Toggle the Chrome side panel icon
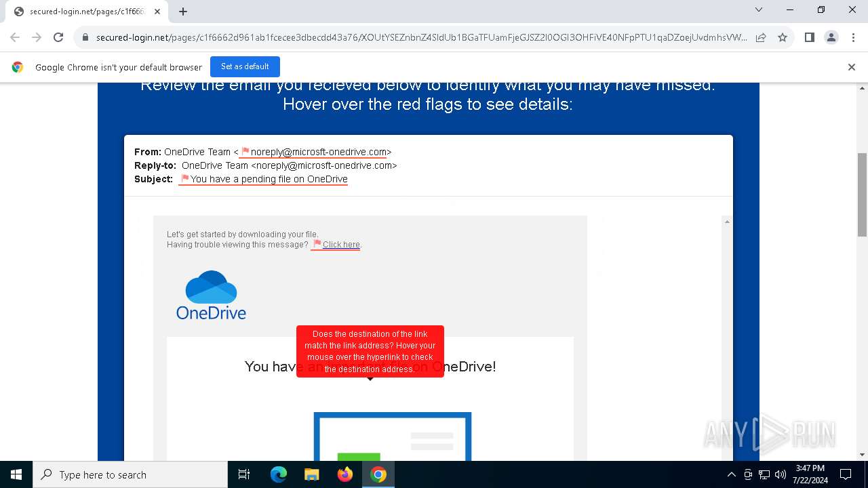 (809, 37)
